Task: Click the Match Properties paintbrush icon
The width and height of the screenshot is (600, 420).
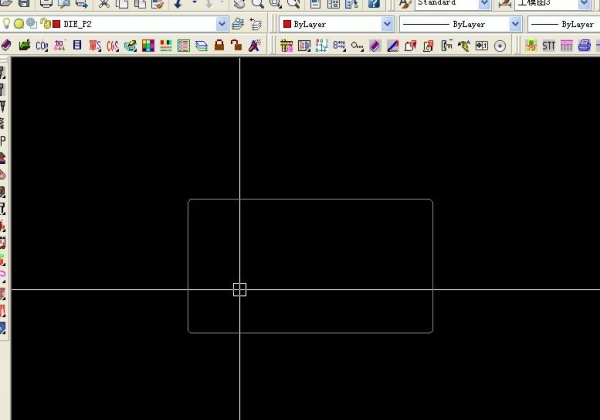Action: tap(158, 3)
